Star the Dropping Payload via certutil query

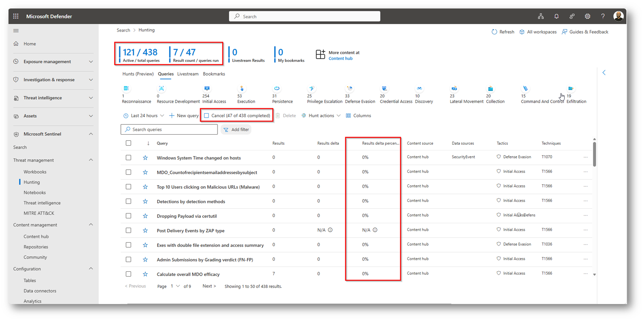coord(145,216)
